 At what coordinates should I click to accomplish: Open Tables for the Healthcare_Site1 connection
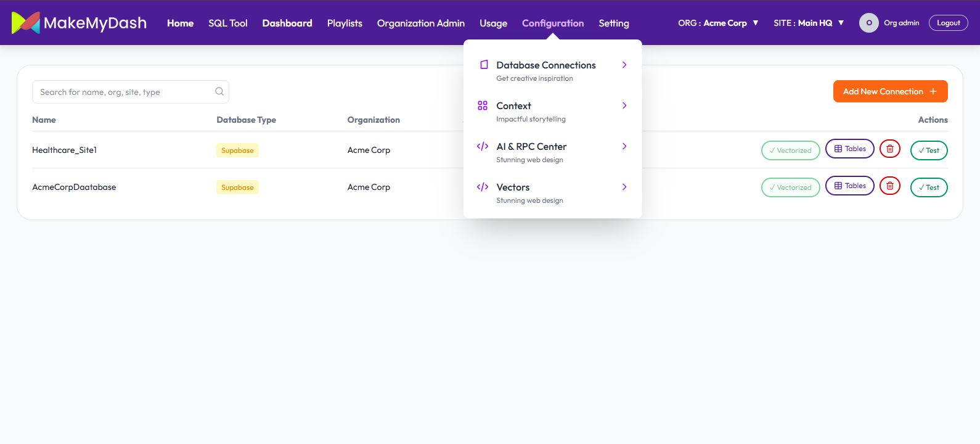tap(849, 149)
